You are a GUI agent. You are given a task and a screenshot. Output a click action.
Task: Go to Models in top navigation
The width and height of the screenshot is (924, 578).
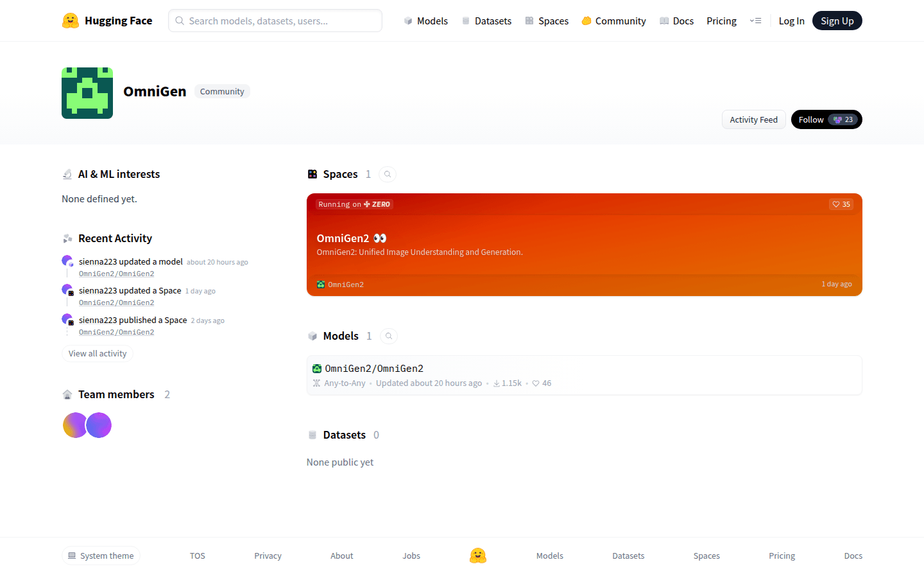(x=426, y=21)
